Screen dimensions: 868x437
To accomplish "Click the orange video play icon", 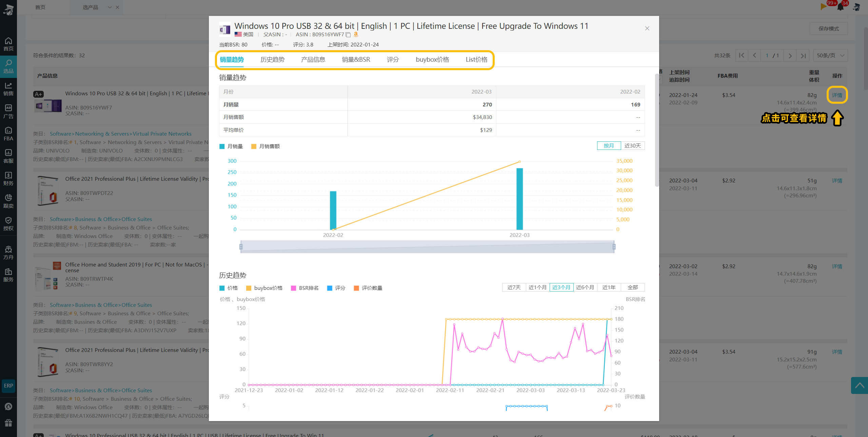I will click(824, 6).
